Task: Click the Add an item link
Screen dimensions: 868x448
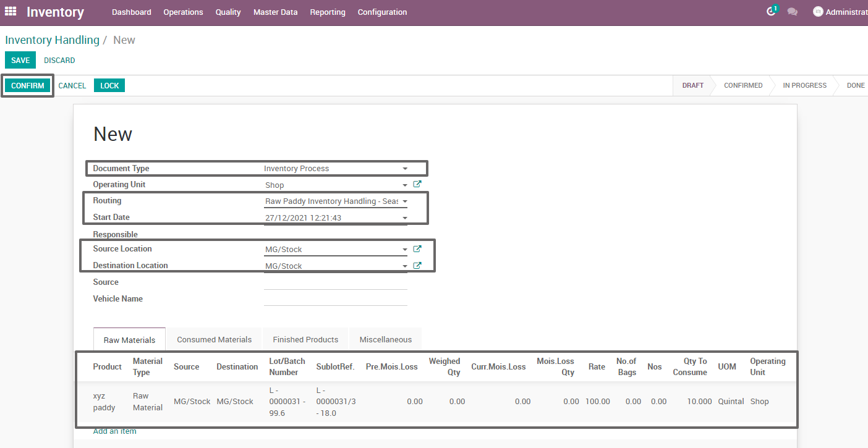Action: coord(114,431)
